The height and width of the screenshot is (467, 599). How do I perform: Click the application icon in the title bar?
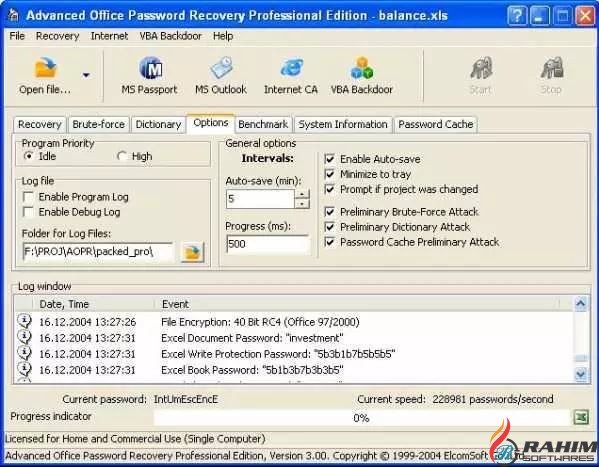click(x=14, y=15)
